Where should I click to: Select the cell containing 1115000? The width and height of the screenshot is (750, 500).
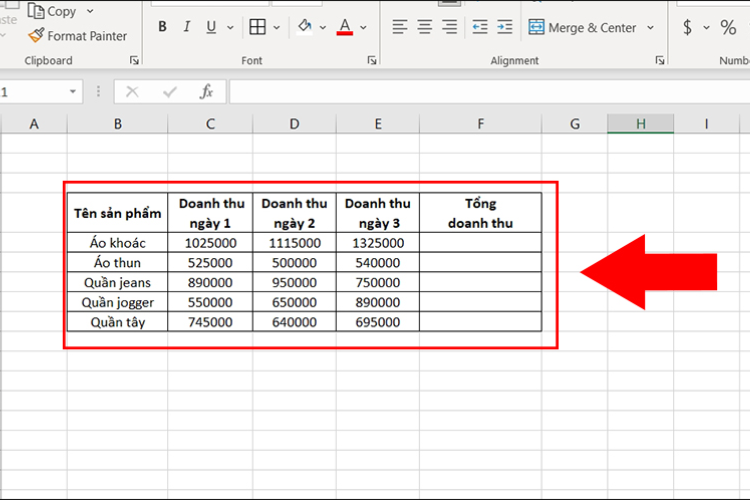coord(294,243)
